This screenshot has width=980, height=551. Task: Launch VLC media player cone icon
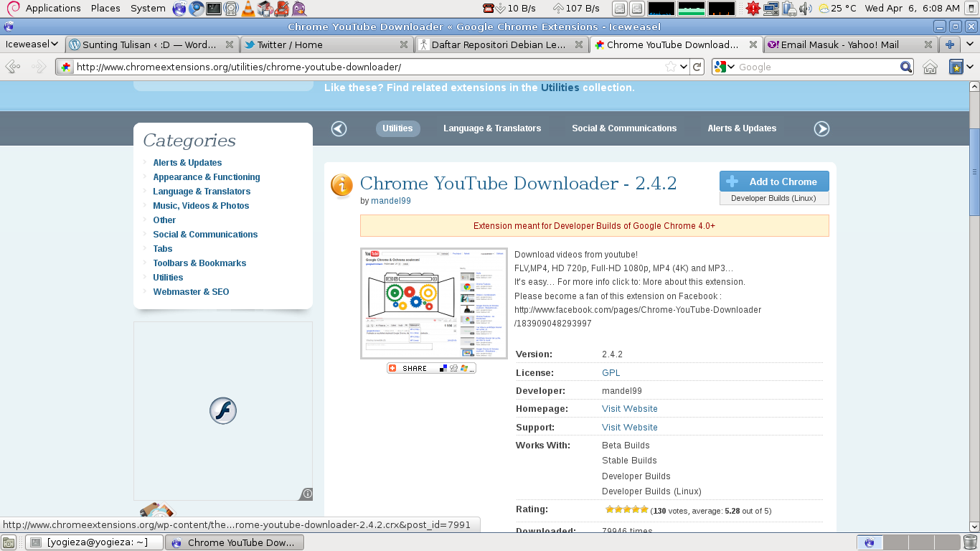coord(248,9)
